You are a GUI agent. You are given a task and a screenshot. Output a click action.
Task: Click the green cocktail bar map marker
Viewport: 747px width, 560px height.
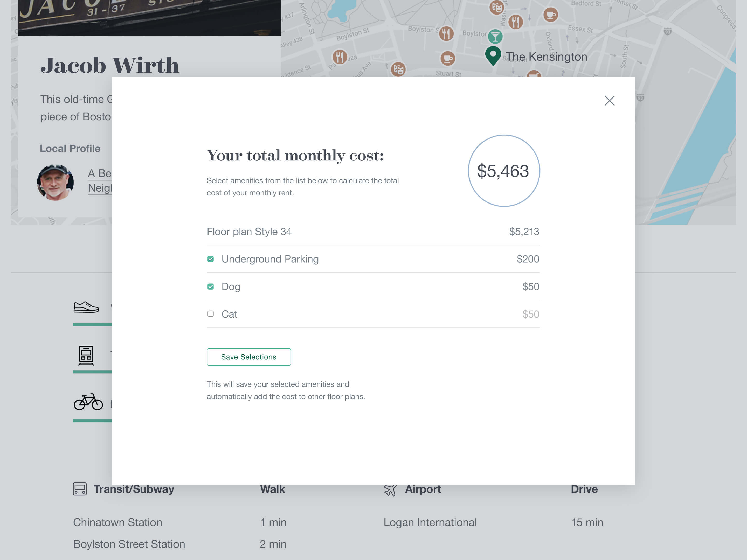495,37
